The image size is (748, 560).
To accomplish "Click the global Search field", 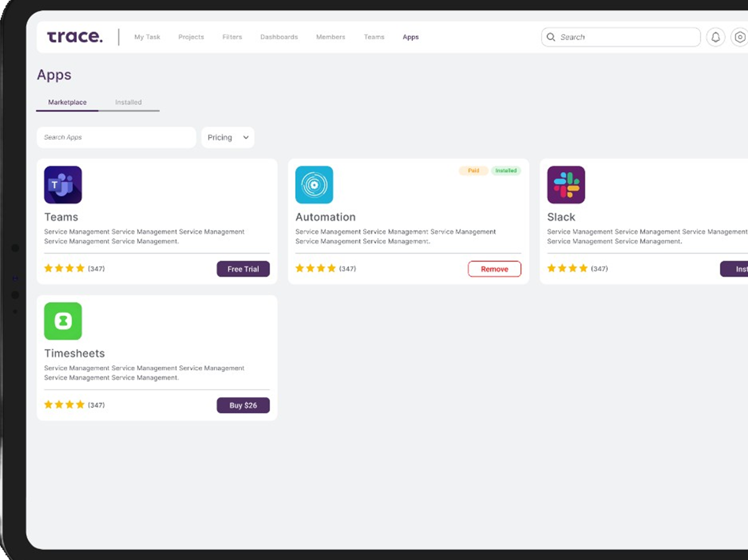I will tap(621, 37).
